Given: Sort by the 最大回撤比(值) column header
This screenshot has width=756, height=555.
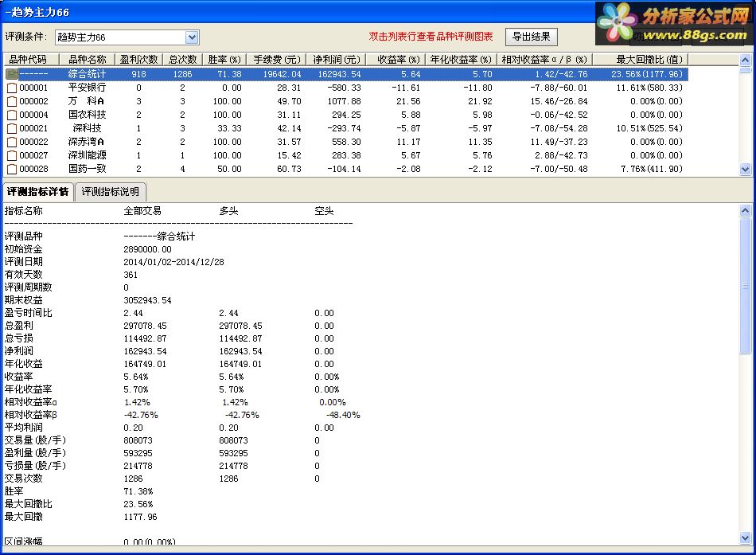Looking at the screenshot, I should pyautogui.click(x=641, y=60).
